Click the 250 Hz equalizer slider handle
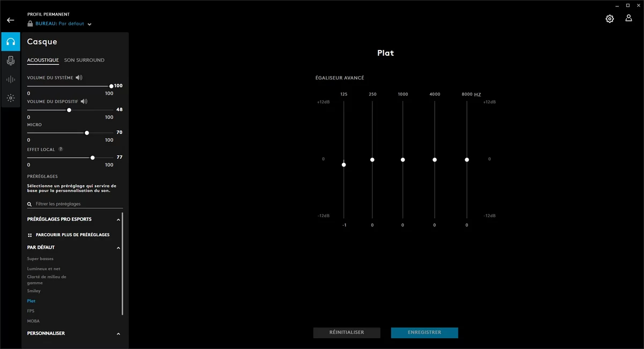 point(372,159)
